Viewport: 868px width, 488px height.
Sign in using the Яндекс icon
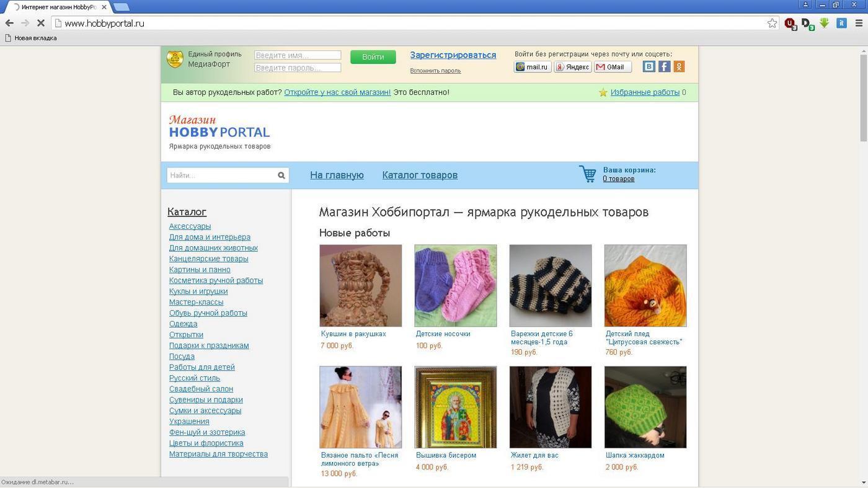click(572, 66)
